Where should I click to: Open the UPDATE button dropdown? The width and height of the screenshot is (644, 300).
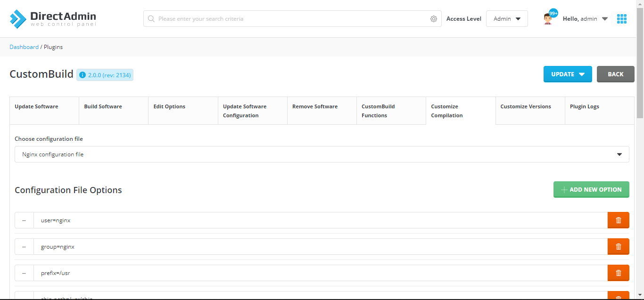point(568,74)
